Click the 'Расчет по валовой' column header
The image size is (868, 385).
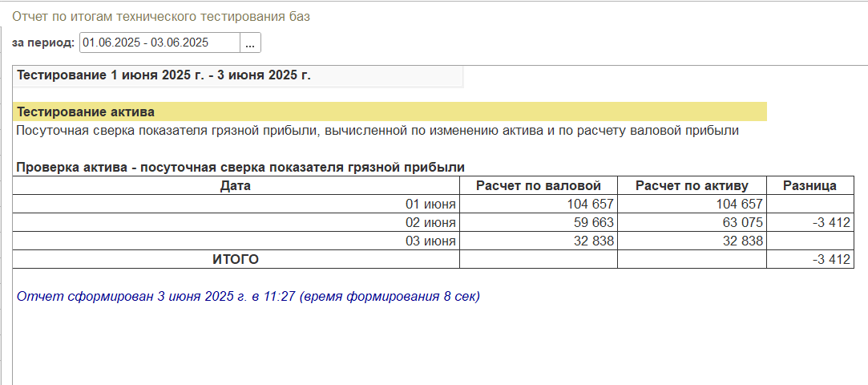(x=538, y=186)
